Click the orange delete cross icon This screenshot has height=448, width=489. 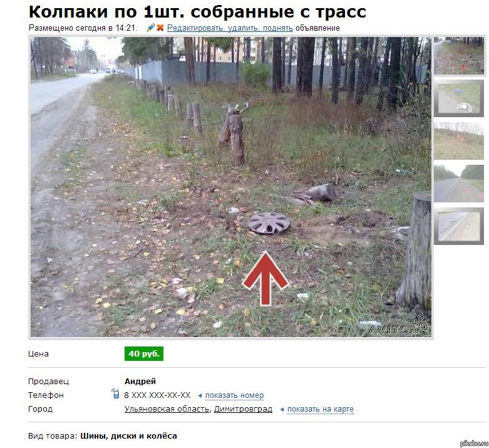(x=160, y=28)
